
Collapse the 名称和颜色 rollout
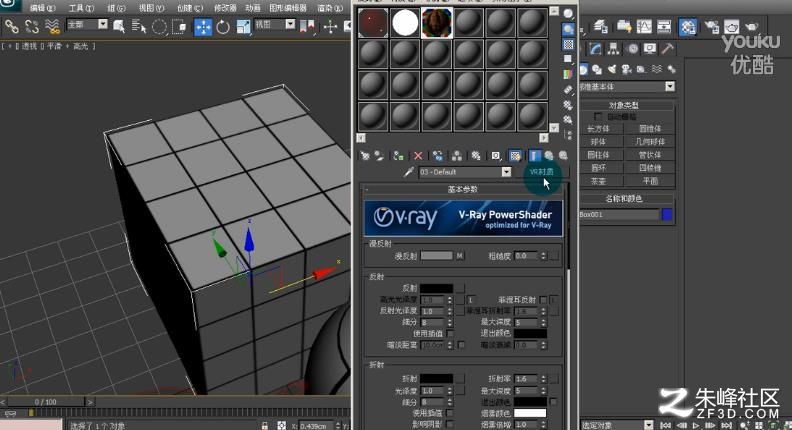[623, 199]
